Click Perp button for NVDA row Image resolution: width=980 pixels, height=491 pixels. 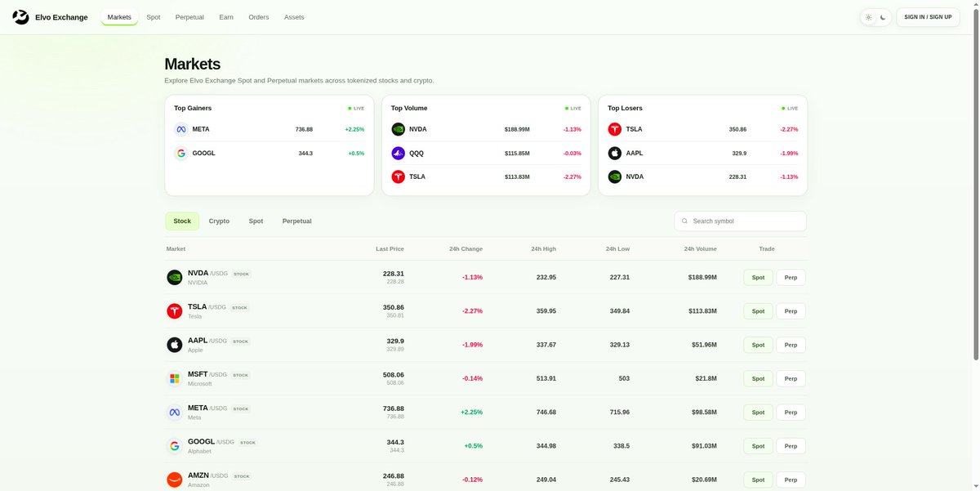coord(791,277)
